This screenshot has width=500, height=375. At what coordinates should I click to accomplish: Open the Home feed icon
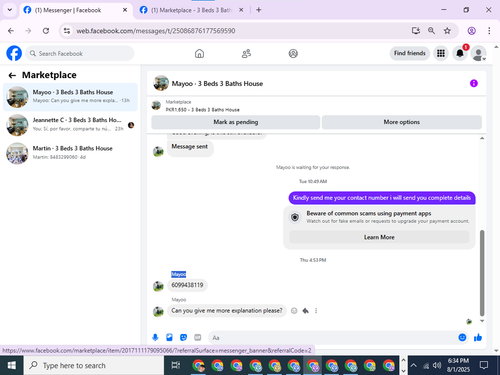click(x=199, y=53)
